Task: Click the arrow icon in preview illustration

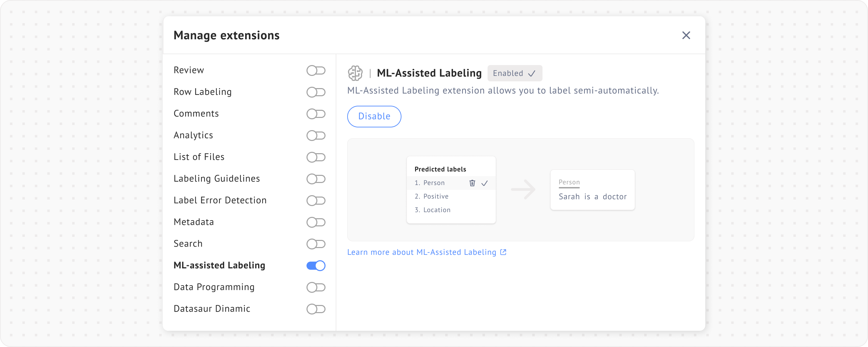Action: pos(523,189)
